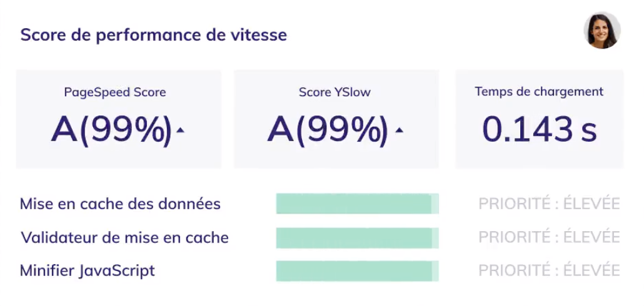Click the 'Minifier JavaScript' progress bar

pyautogui.click(x=357, y=271)
